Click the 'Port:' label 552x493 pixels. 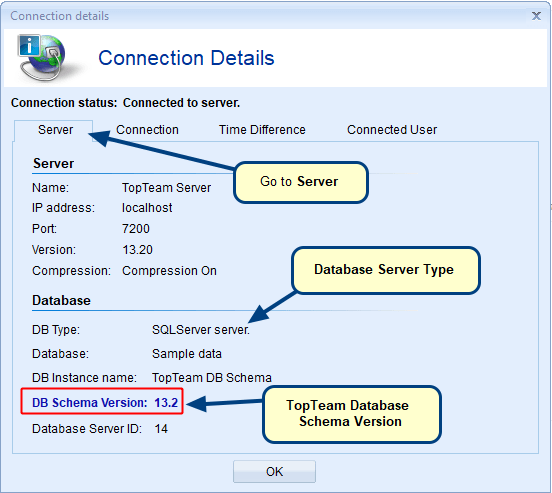click(x=44, y=229)
